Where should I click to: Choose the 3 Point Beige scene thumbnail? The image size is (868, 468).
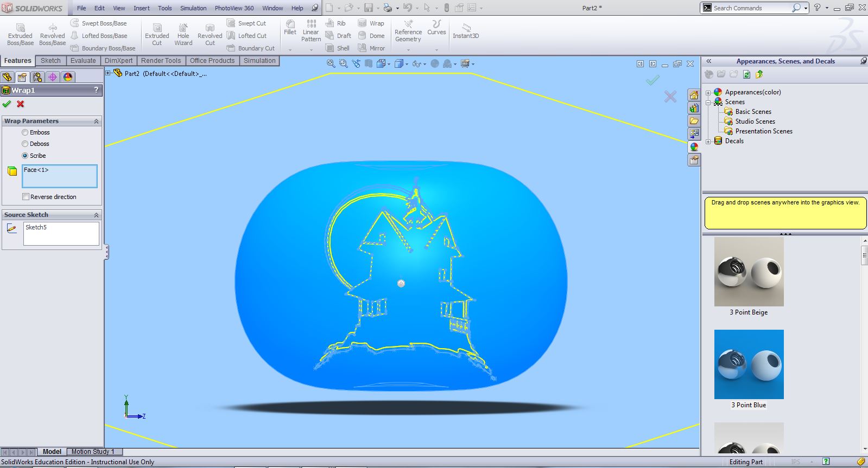pos(749,272)
